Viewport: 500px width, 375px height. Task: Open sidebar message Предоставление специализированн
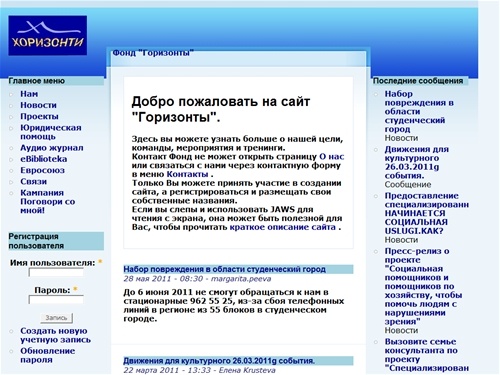tap(427, 214)
